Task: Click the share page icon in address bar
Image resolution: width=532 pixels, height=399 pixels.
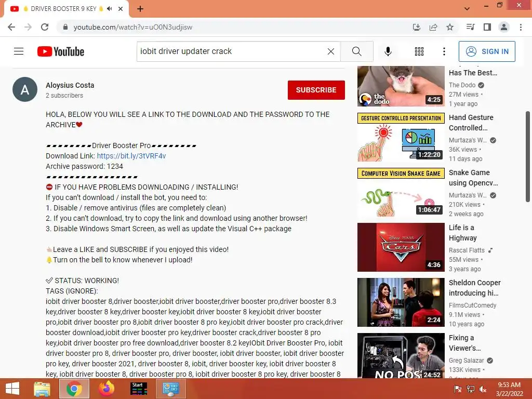Action: tap(433, 27)
